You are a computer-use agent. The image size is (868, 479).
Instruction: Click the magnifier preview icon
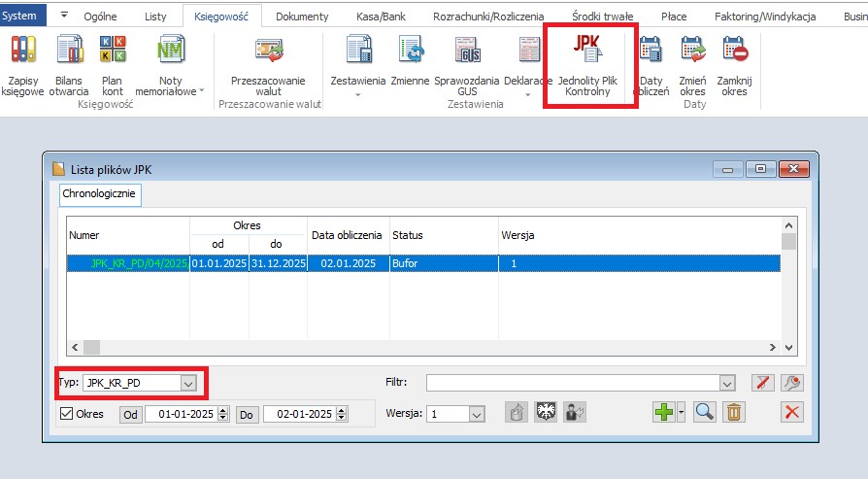coord(704,412)
